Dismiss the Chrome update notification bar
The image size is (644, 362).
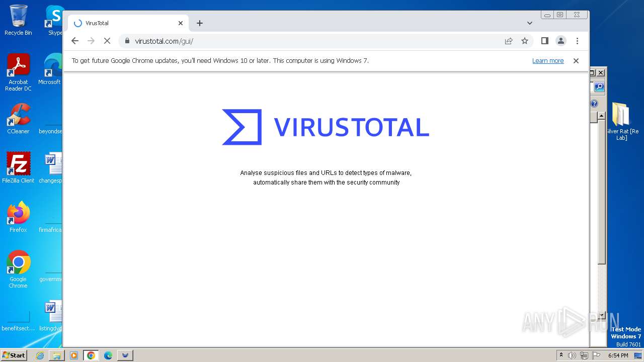click(576, 60)
